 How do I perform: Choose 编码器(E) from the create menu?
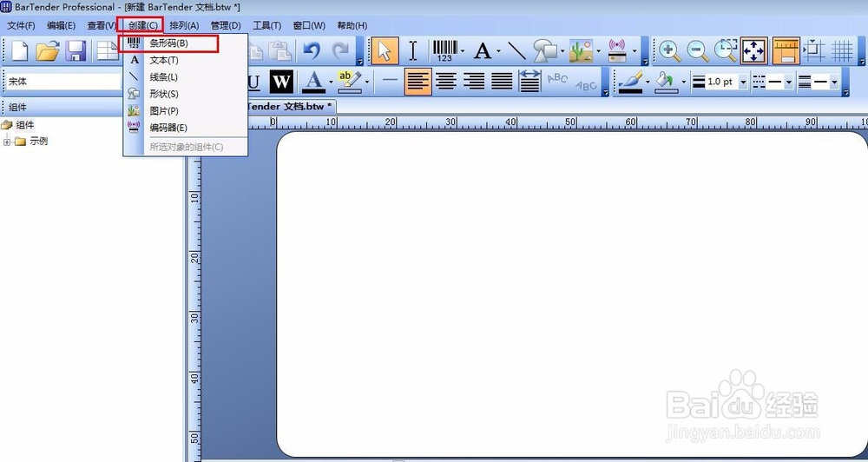(x=186, y=128)
